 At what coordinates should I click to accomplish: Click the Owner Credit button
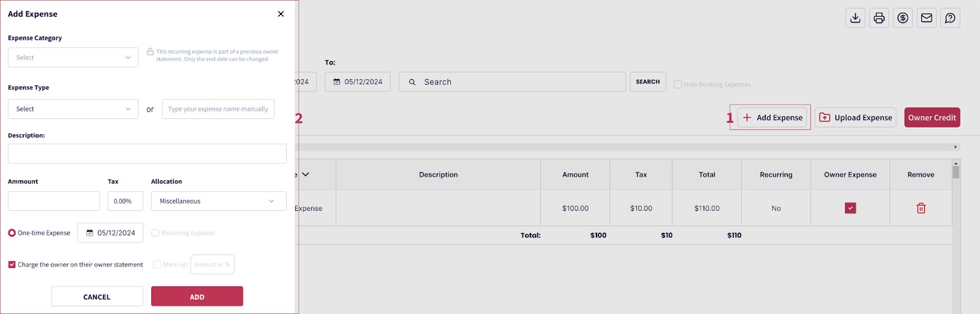tap(932, 118)
